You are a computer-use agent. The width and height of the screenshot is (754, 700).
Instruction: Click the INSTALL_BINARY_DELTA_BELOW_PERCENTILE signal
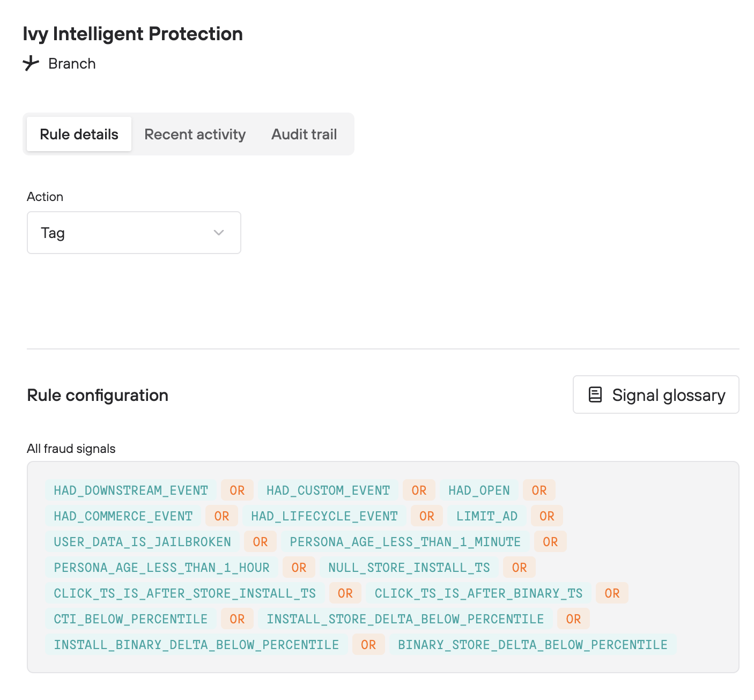[197, 645]
